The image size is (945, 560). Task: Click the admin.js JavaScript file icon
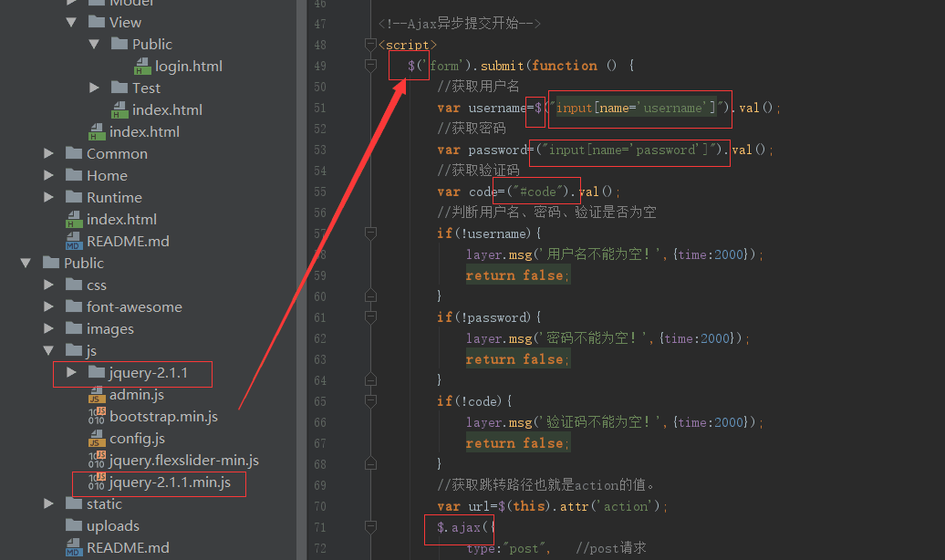pos(97,395)
